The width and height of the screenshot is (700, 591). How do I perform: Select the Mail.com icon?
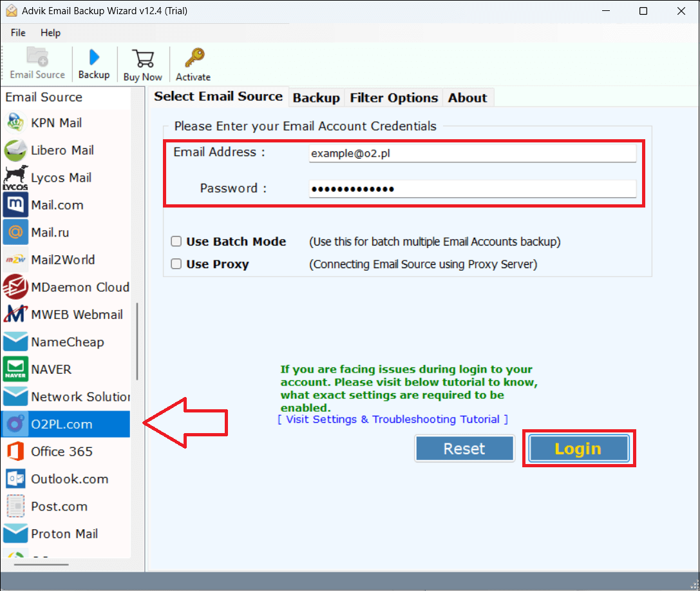15,205
